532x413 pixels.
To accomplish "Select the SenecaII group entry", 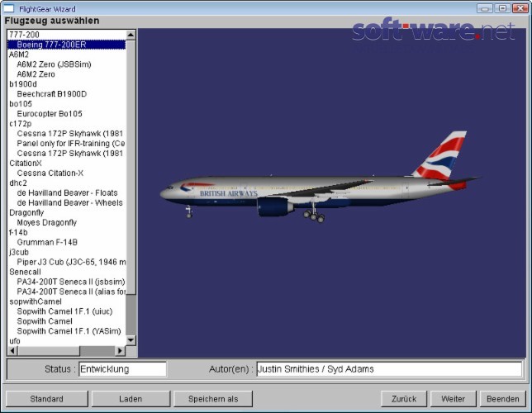I will click(66, 272).
